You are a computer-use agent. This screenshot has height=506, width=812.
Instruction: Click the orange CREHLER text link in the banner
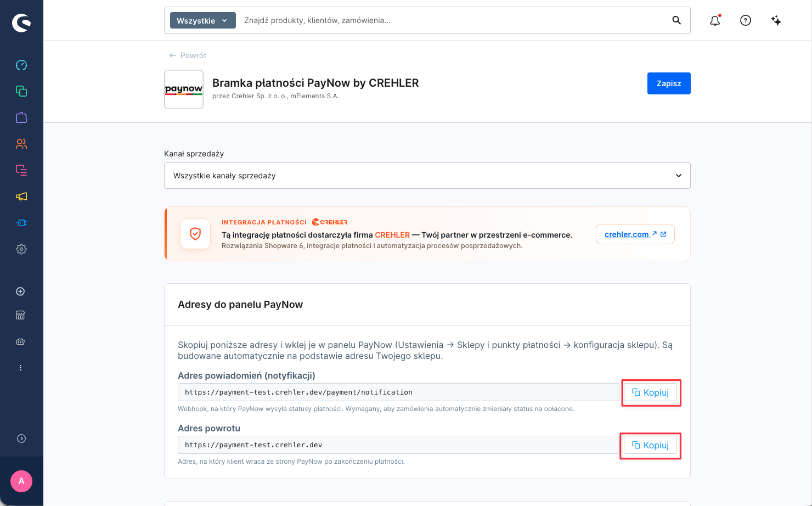point(392,235)
